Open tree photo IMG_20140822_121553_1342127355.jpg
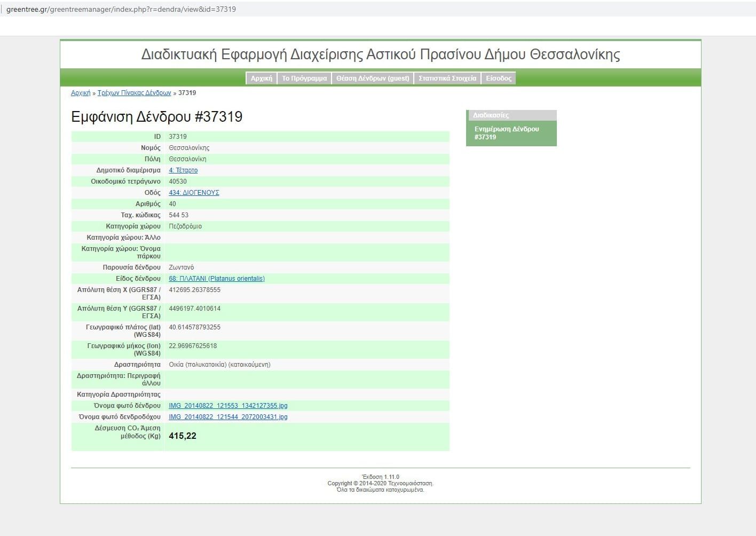Viewport: 756px width, 536px height. click(228, 406)
